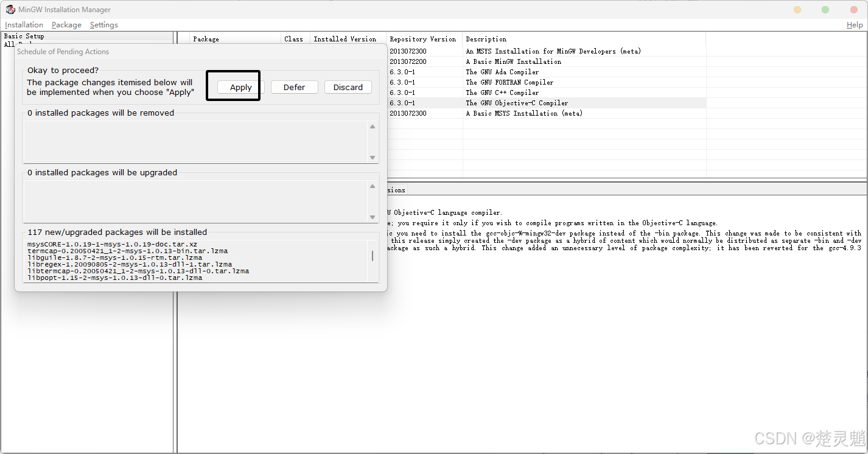
Task: Click the green maximize window button
Action: [825, 10]
